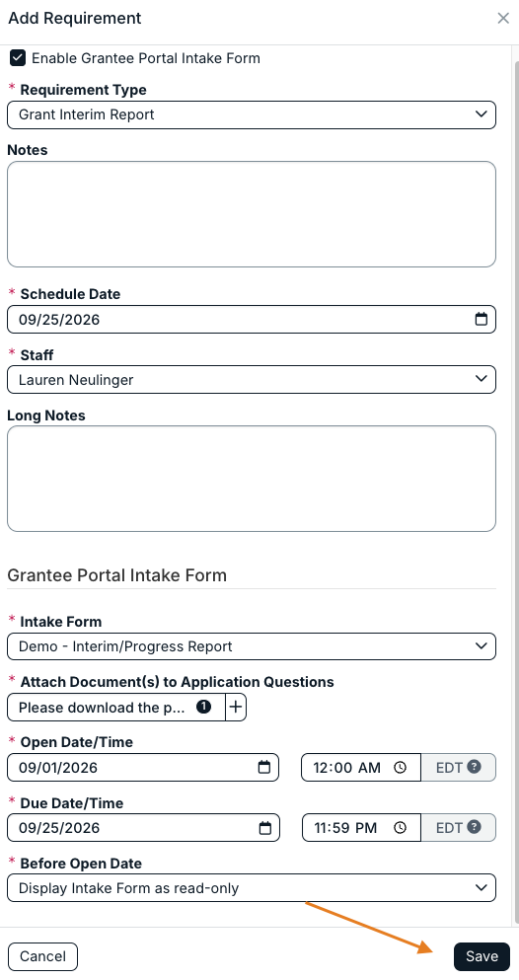Click inside the Notes text area
519x980 pixels.
tap(252, 214)
